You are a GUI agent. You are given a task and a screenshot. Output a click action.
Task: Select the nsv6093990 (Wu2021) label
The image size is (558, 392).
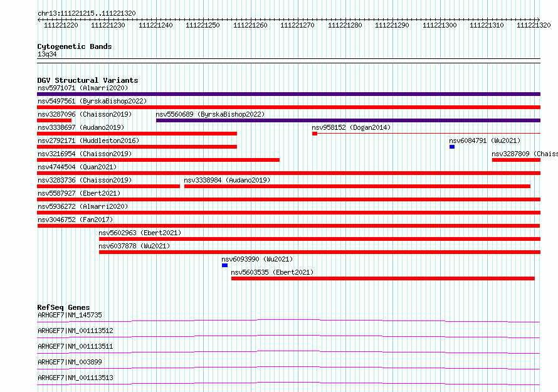pos(257,259)
